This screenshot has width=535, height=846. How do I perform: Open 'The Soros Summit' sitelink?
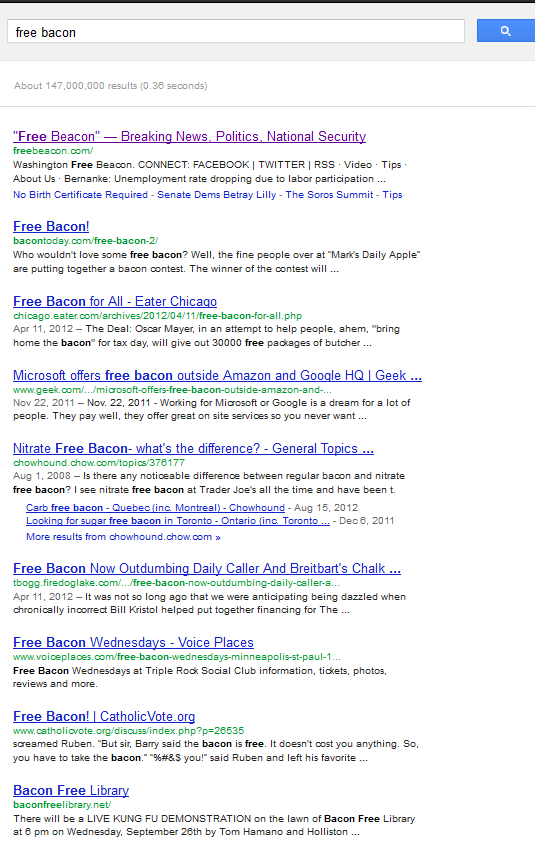click(x=329, y=195)
